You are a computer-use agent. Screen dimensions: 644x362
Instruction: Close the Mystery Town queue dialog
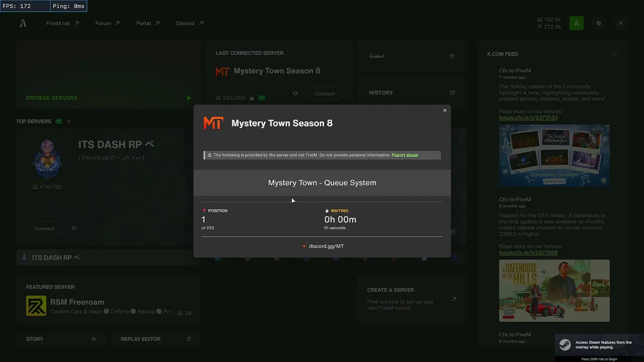(x=445, y=111)
